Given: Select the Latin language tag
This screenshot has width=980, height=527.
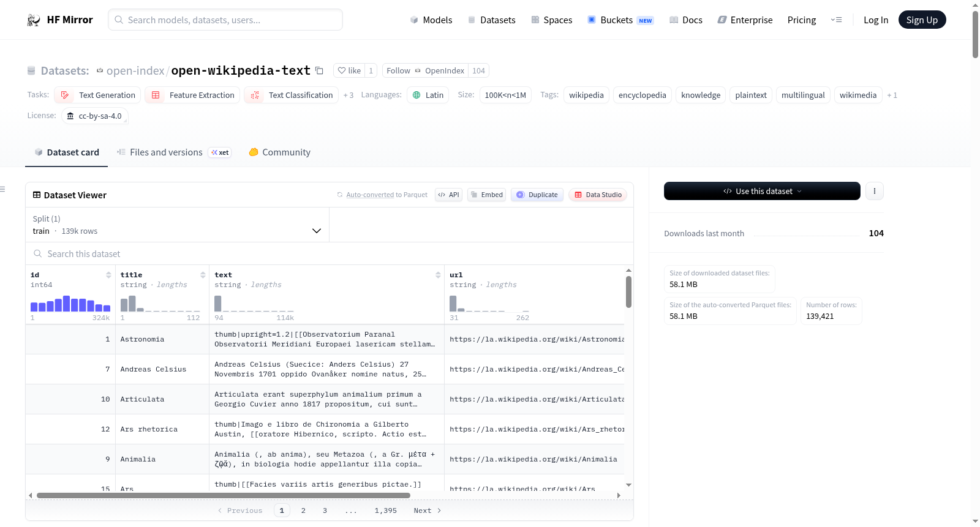Looking at the screenshot, I should pos(428,95).
